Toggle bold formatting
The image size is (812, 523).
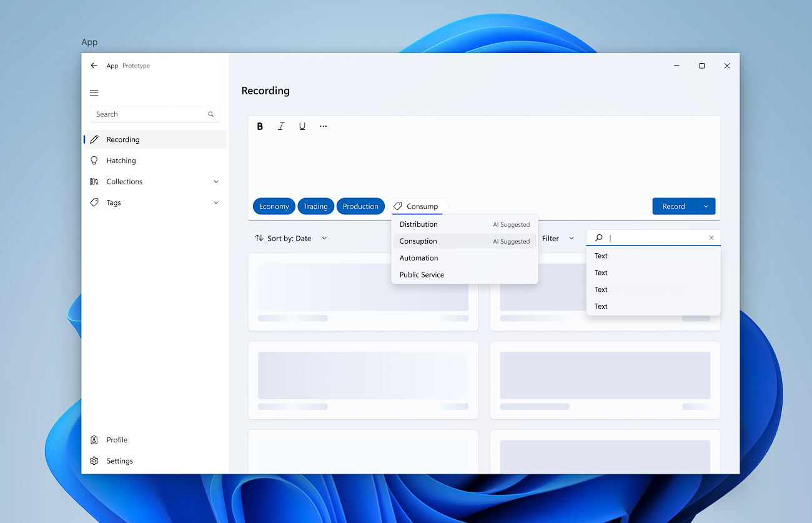[x=260, y=126]
